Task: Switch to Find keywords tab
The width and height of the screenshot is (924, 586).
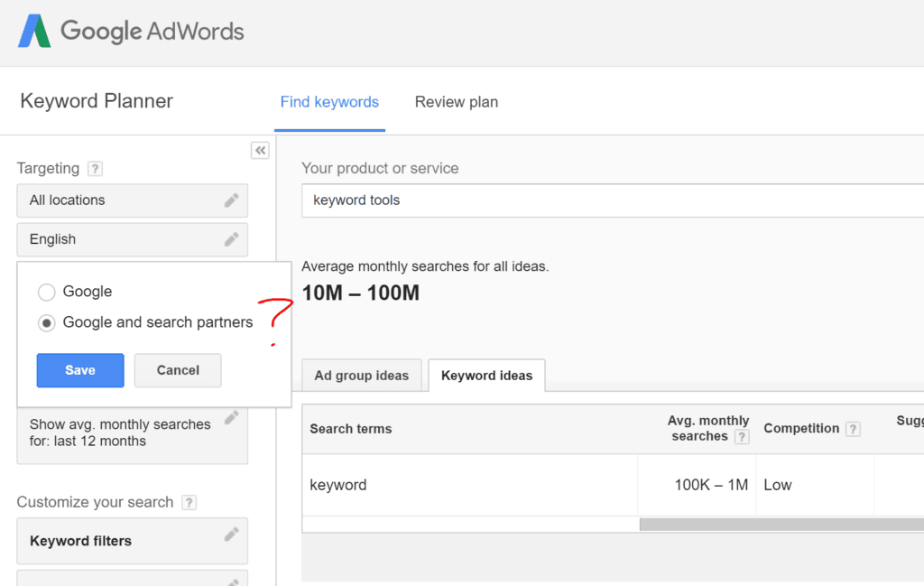Action: (329, 102)
